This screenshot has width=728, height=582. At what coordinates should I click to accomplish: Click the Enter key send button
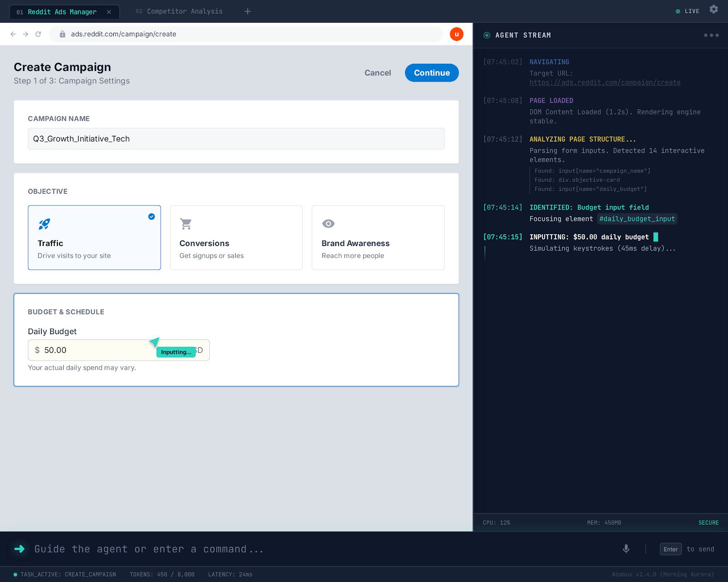[671, 549]
